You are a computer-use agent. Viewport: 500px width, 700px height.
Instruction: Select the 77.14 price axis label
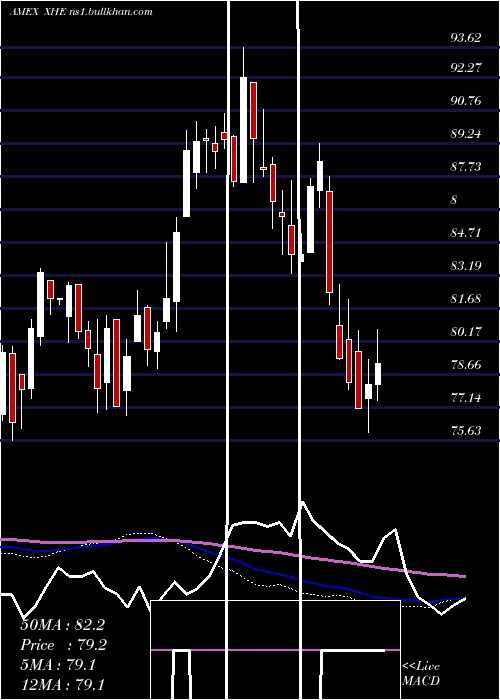click(x=466, y=398)
